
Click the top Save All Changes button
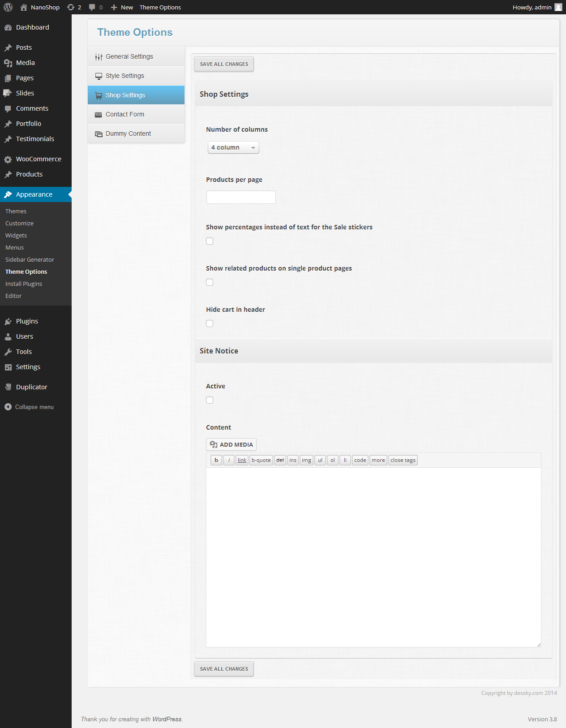224,64
